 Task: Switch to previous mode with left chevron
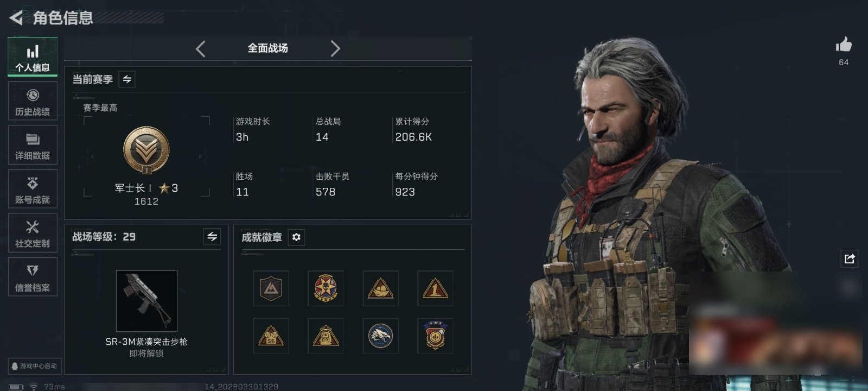click(201, 49)
